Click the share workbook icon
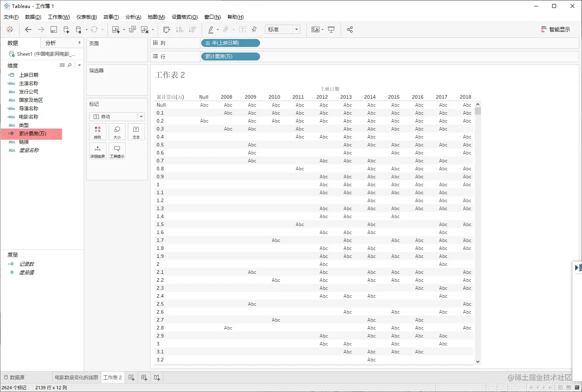Image resolution: width=582 pixels, height=392 pixels. pos(350,29)
